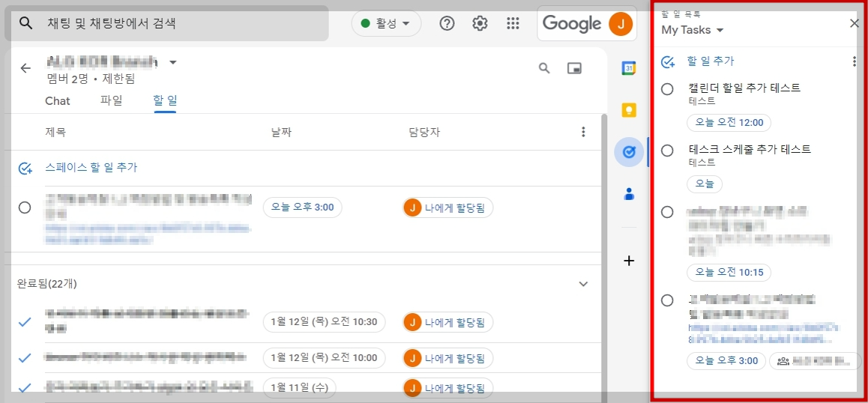Uncheck the completed task dated 1월 12일 오전 10:00

pyautogui.click(x=25, y=357)
